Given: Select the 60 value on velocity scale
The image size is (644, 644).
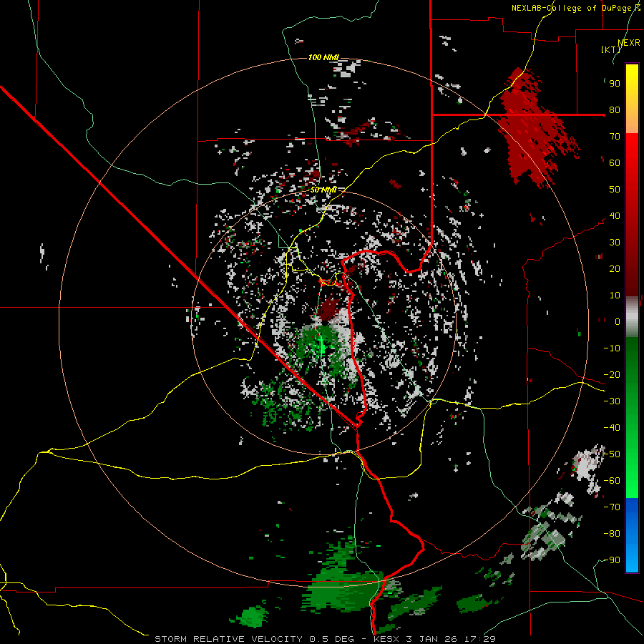Looking at the screenshot, I should pos(615,163).
